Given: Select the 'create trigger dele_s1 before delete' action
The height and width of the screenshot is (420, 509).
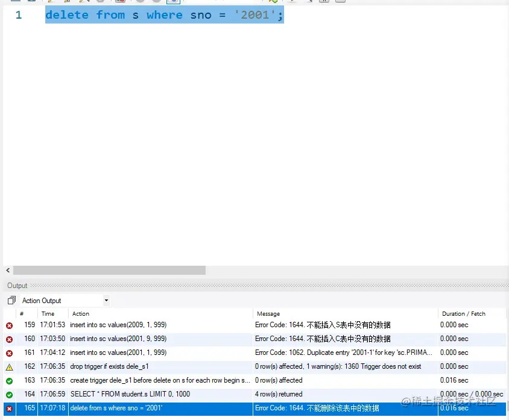Looking at the screenshot, I should 160,380.
